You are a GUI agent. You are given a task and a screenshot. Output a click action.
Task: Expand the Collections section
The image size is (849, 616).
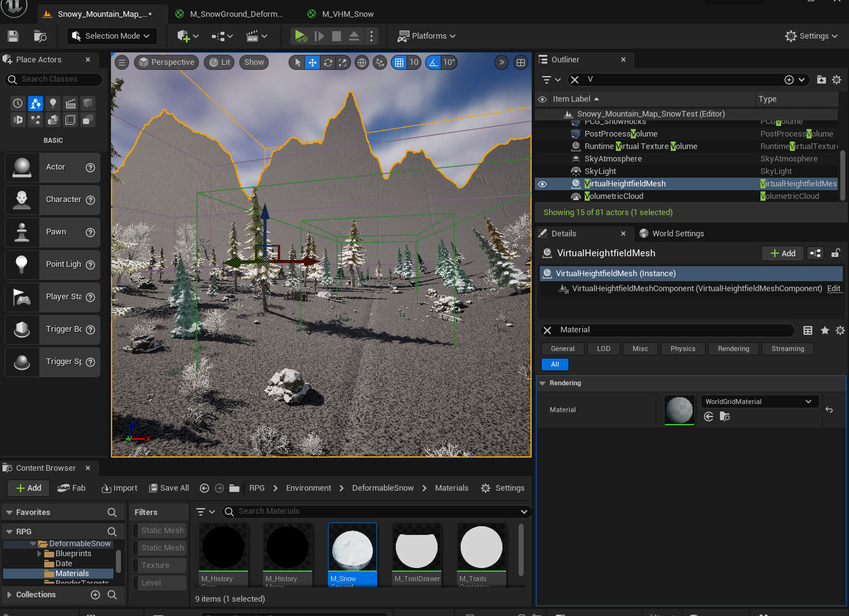click(9, 595)
